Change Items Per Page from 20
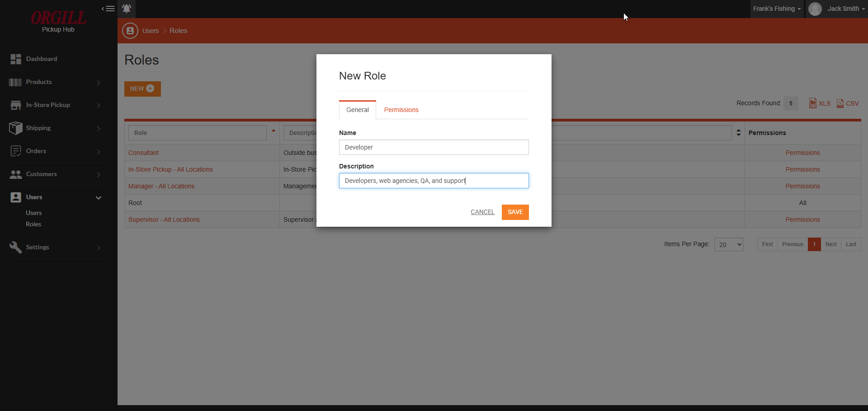 point(728,244)
